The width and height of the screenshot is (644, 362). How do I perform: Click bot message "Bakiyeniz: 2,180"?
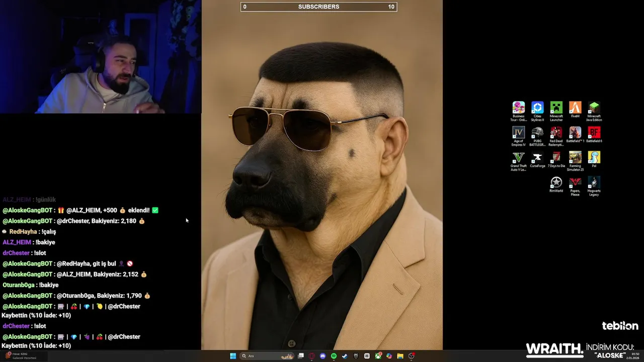point(73,221)
